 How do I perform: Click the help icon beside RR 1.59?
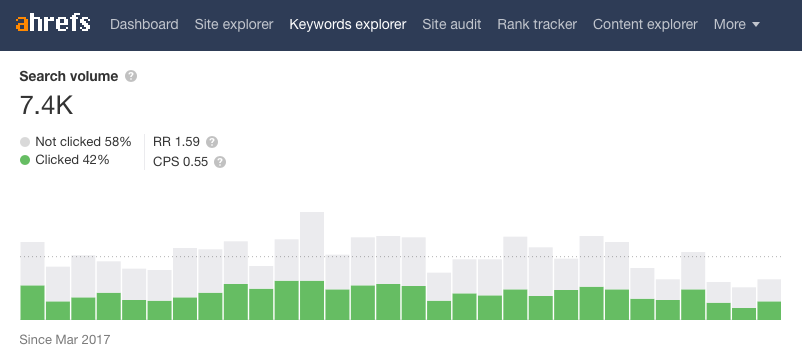pyautogui.click(x=212, y=142)
